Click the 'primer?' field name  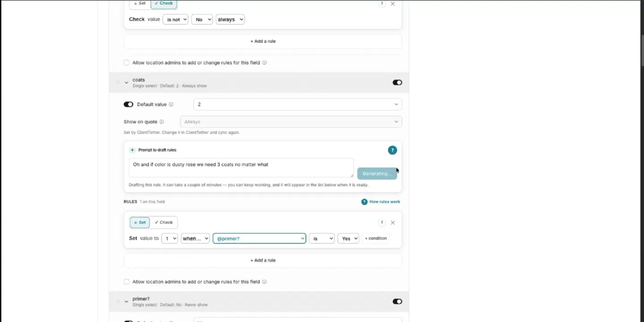point(141,299)
